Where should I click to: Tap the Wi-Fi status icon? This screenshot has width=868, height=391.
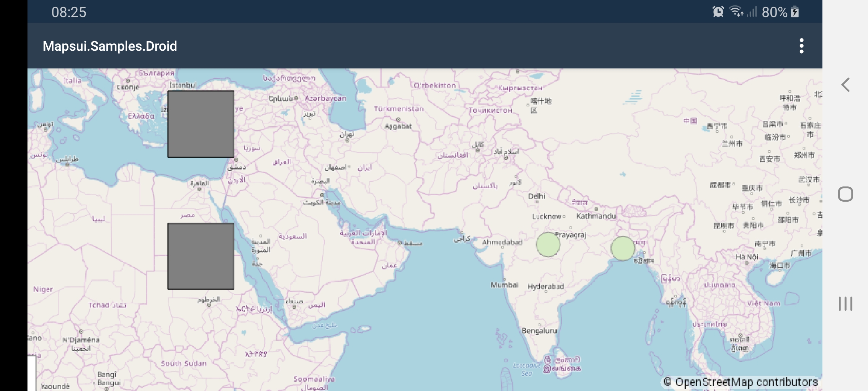736,12
